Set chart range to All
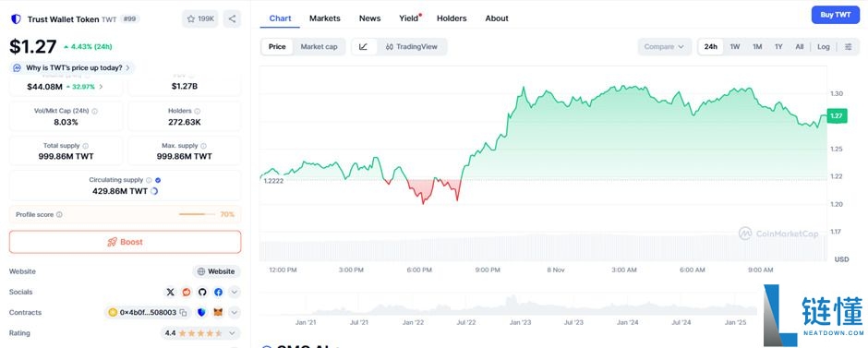 point(800,47)
